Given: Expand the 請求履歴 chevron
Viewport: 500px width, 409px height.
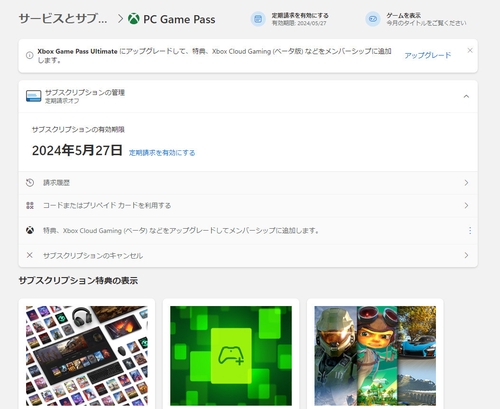Looking at the screenshot, I should (466, 183).
